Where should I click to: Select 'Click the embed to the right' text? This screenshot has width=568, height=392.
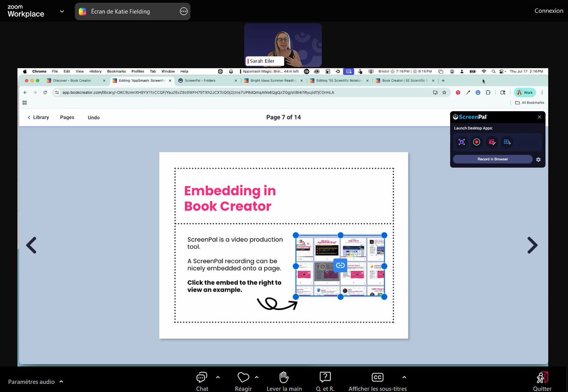click(234, 286)
